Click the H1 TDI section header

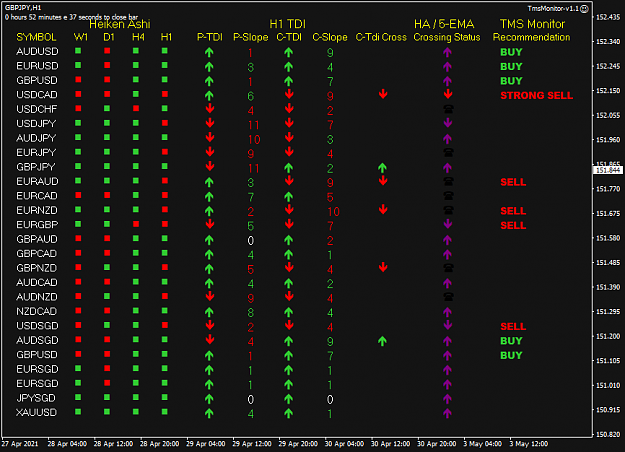click(x=287, y=24)
